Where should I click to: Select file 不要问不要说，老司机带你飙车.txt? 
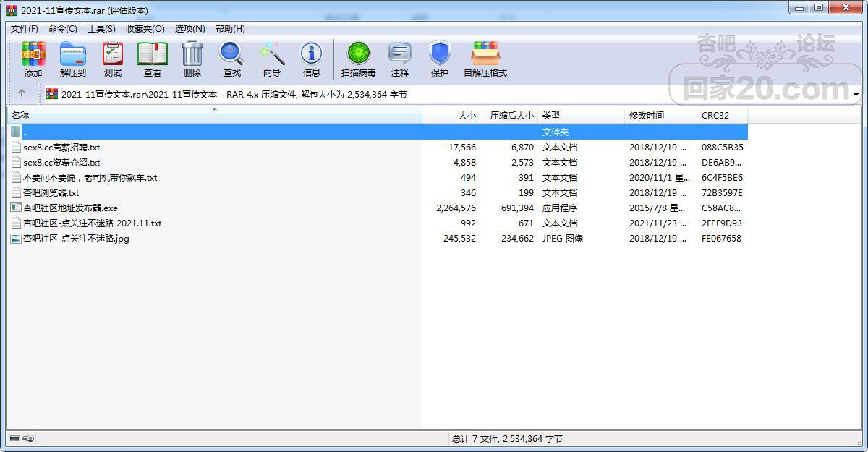(90, 177)
